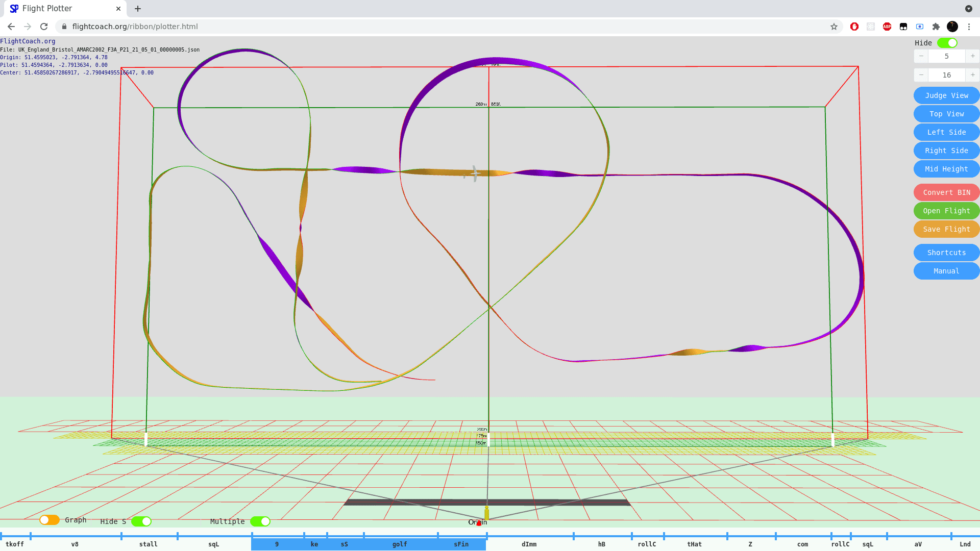Switch to Left Side view
The width and height of the screenshot is (980, 551).
[x=946, y=132]
